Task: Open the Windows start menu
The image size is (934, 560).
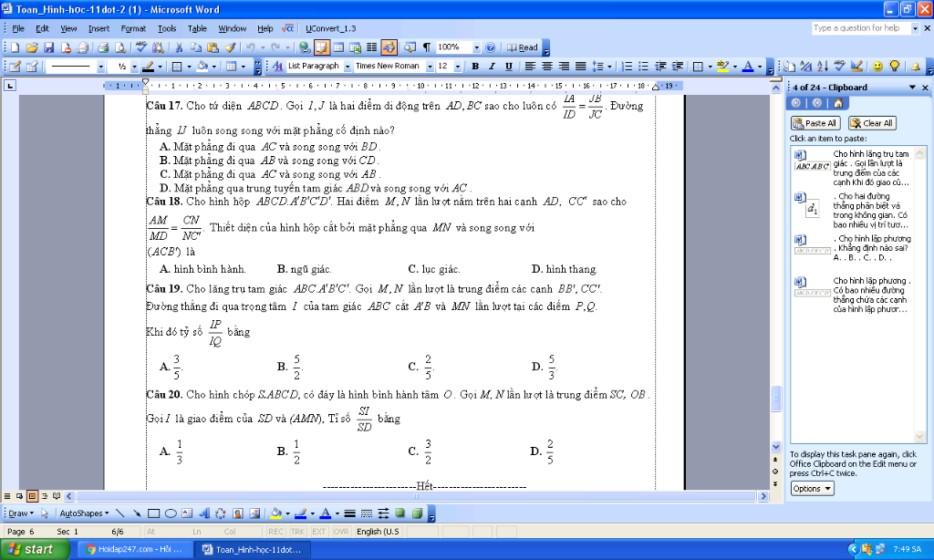Action: [36, 549]
